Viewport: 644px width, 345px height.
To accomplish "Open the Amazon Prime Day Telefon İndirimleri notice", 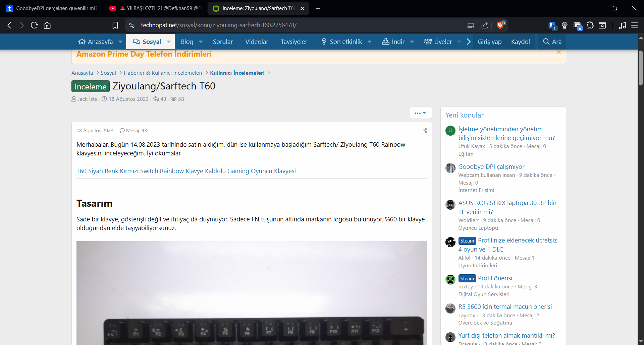I will tap(144, 54).
